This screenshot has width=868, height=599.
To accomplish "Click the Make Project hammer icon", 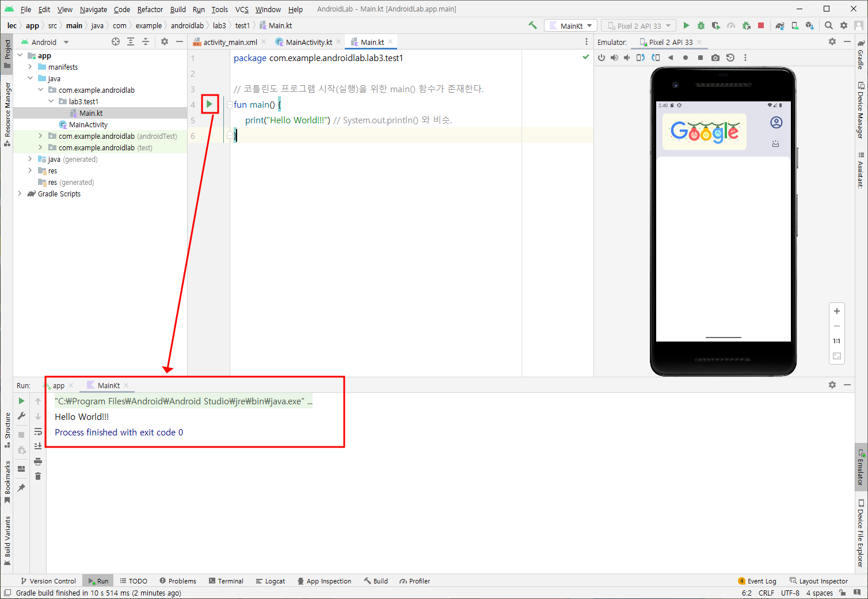I will tap(532, 25).
